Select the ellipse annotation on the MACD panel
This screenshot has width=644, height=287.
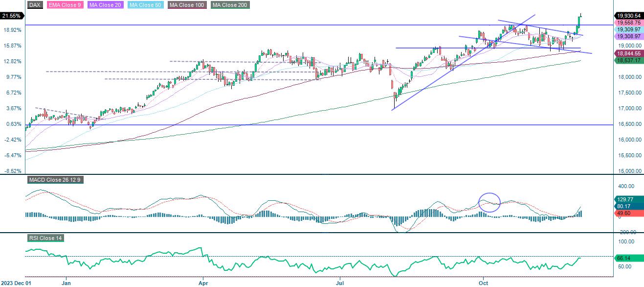coord(489,203)
